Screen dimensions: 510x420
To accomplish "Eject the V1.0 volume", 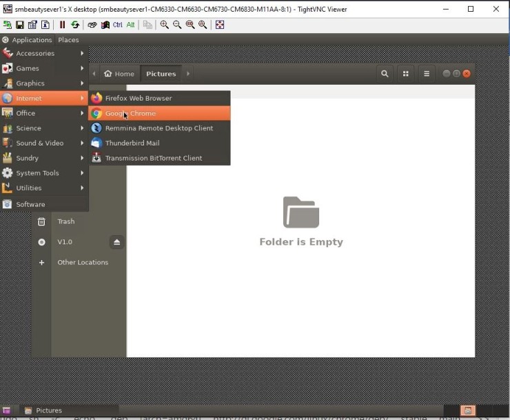I will 116,242.
